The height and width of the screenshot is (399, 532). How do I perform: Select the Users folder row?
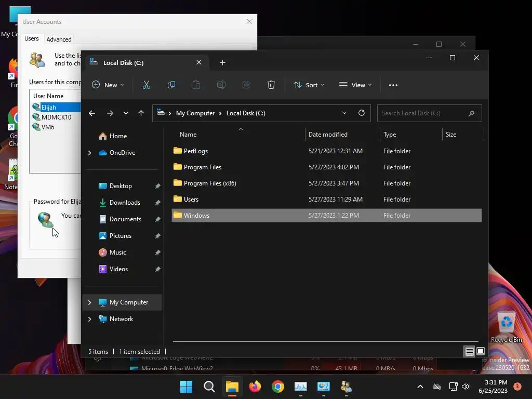click(327, 199)
